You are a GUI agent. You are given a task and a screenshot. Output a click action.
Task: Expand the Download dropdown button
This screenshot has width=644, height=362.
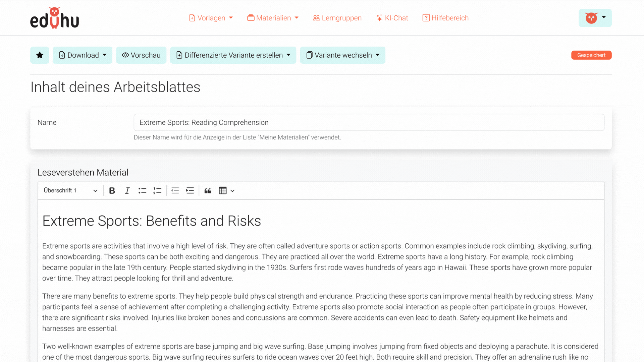tap(83, 55)
